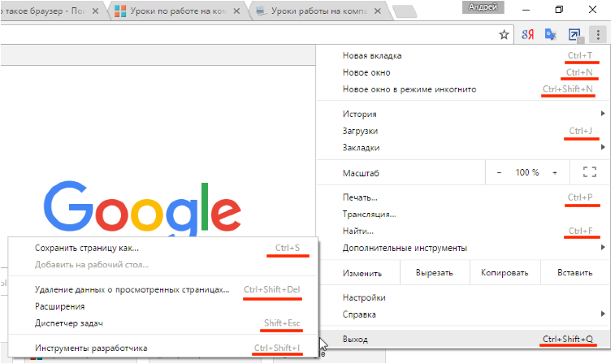This screenshot has height=364, width=615.
Task: Click the 'Вставить' button
Action: point(575,273)
